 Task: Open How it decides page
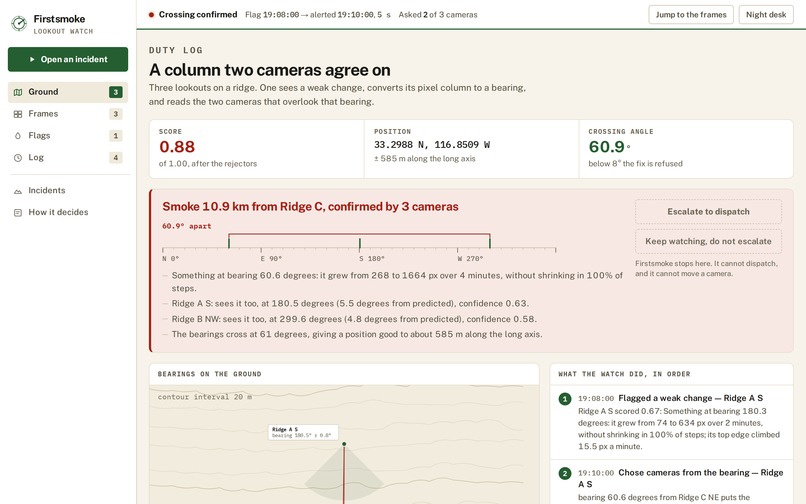point(68,212)
